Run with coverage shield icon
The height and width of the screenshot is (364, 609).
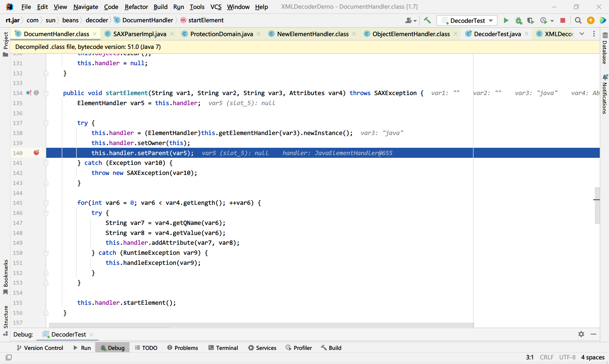[530, 20]
